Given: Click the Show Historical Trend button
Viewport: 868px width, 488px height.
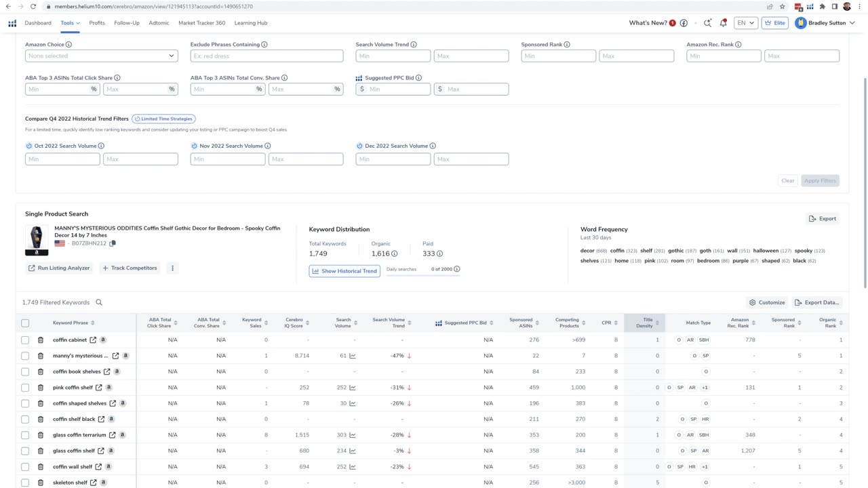Looking at the screenshot, I should [344, 271].
